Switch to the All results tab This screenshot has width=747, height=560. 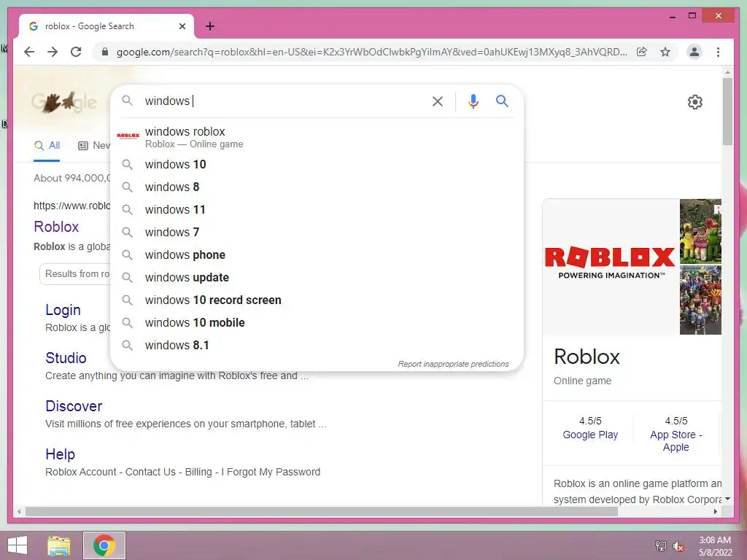click(47, 146)
